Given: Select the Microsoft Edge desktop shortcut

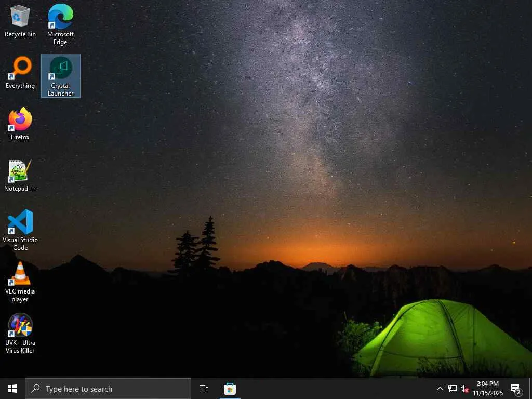Looking at the screenshot, I should pos(60,24).
